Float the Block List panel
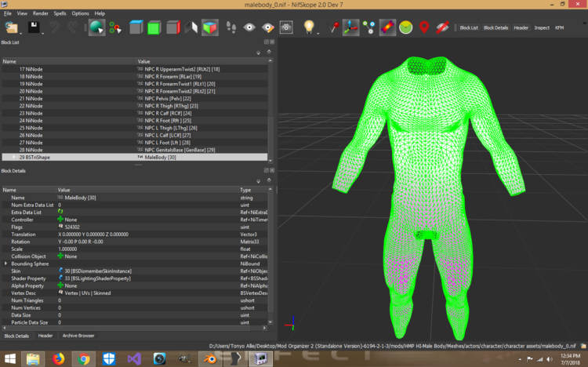Screen dimensions: 588x367 [x=267, y=42]
